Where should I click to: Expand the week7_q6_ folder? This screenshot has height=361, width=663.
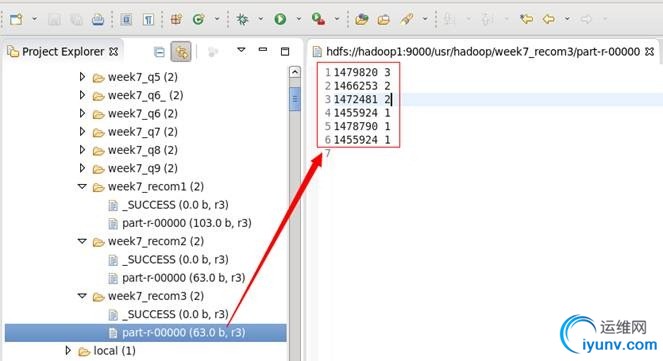[x=82, y=95]
